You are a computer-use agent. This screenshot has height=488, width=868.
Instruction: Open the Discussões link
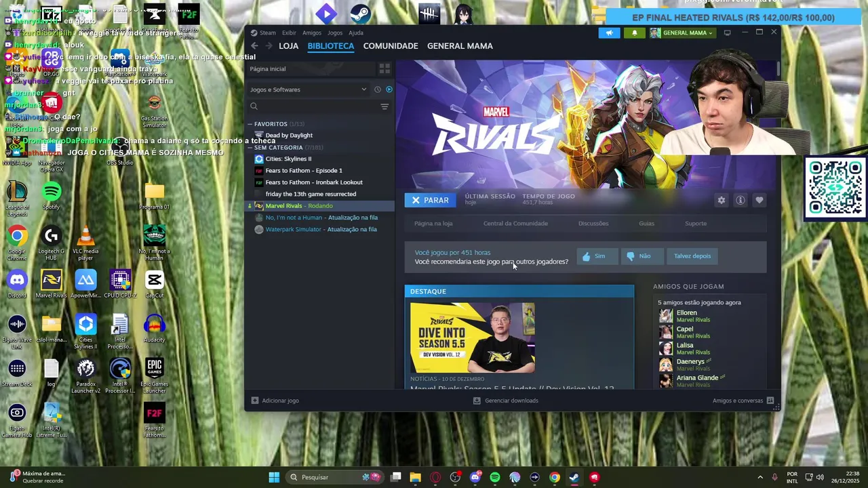point(593,224)
